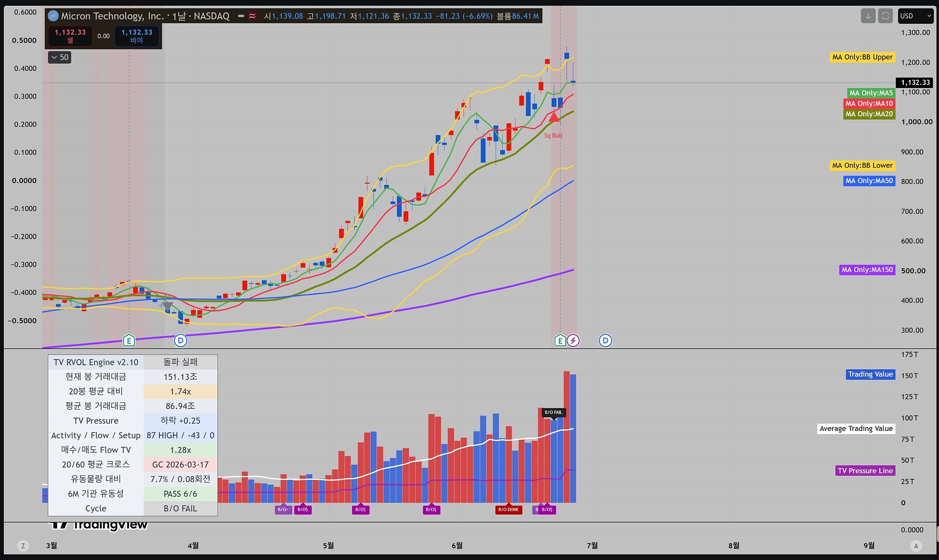
Task: Click the dash status icon beside NASDAQ
Action: click(x=241, y=16)
